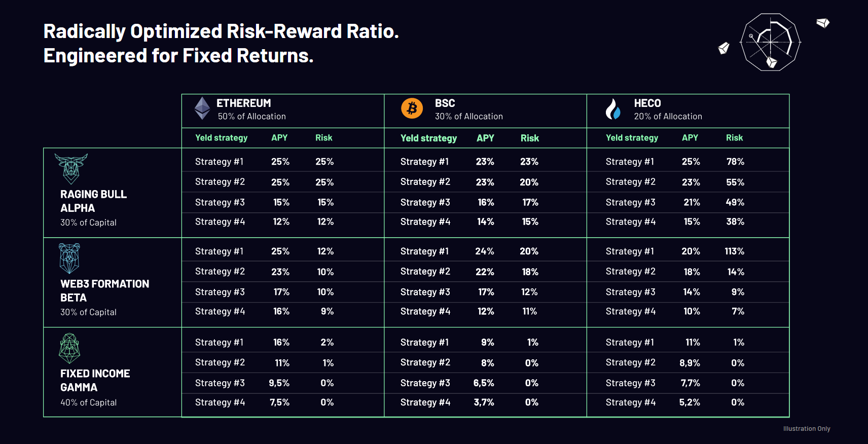This screenshot has width=868, height=444.
Task: Select the HECO column heading
Action: point(647,103)
